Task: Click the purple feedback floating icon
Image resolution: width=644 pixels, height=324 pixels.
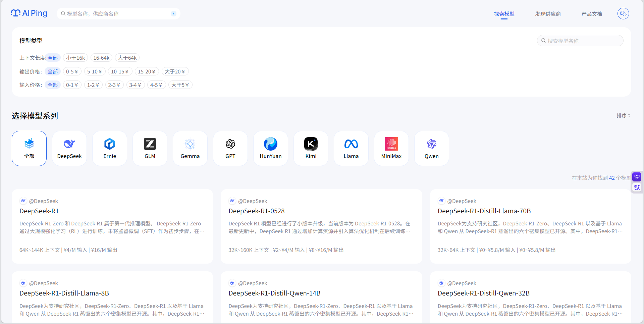Action: pyautogui.click(x=637, y=177)
